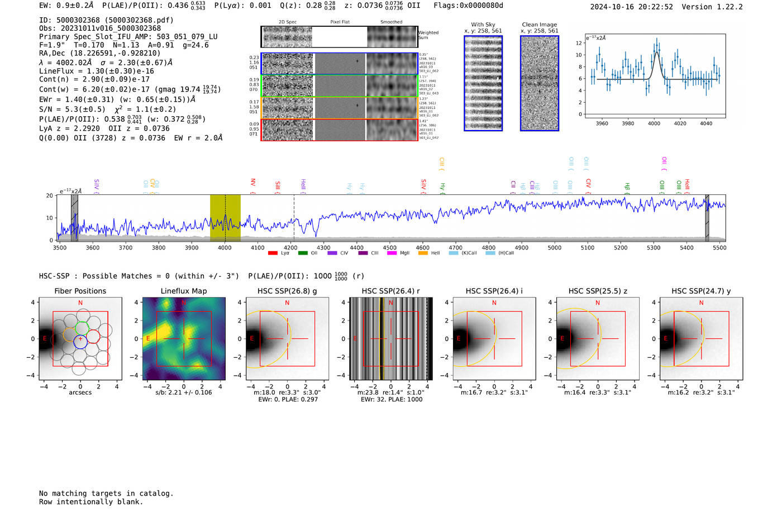Image resolution: width=782 pixels, height=532 pixels.
Task: Open the HSC SSP(25.5) z image
Action: [598, 338]
